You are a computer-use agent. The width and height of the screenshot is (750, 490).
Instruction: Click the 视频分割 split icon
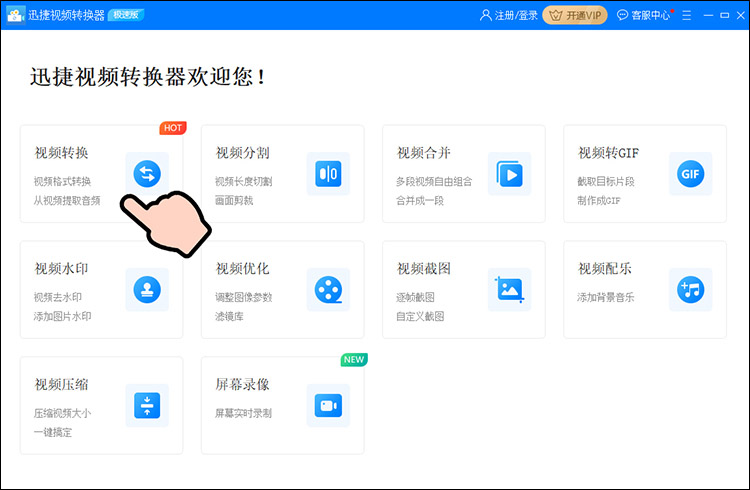coord(328,173)
